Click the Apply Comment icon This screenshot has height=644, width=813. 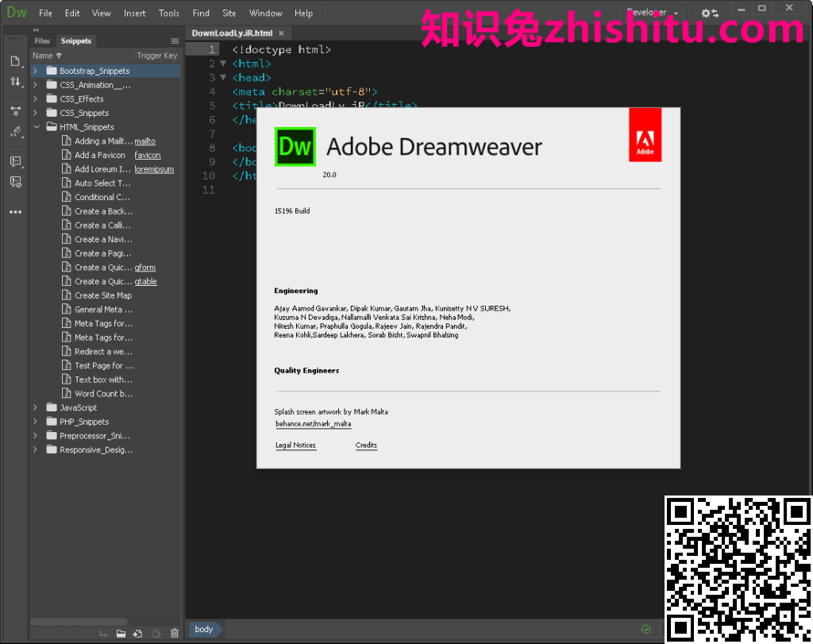click(16, 162)
